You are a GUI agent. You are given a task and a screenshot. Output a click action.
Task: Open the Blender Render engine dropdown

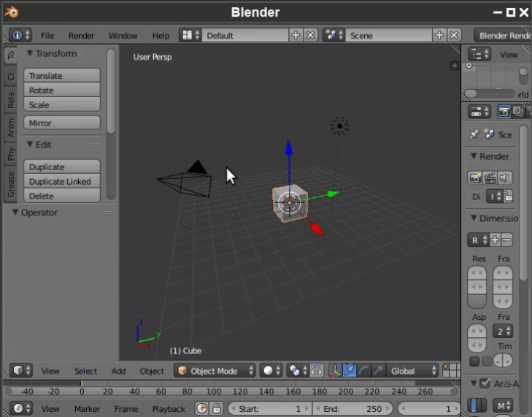pos(503,35)
